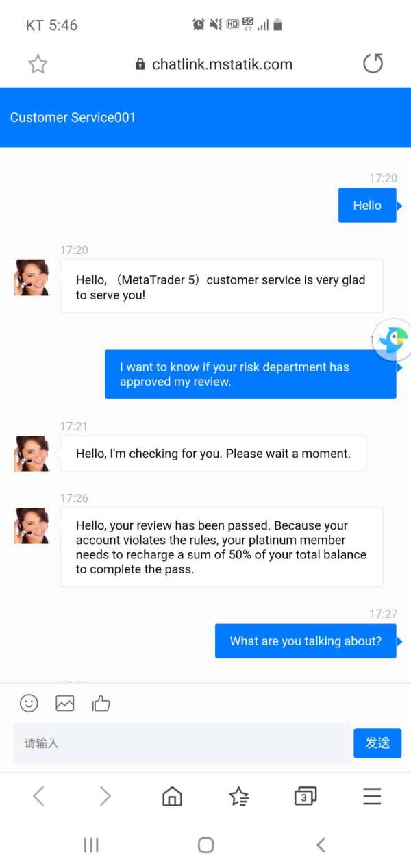Open the emoji picker
This screenshot has height=868, width=411.
click(x=29, y=703)
